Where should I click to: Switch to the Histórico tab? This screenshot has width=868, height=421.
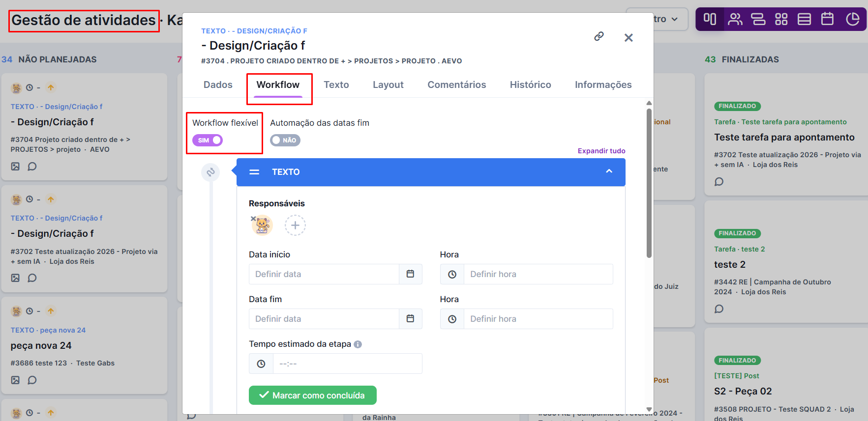pos(530,84)
